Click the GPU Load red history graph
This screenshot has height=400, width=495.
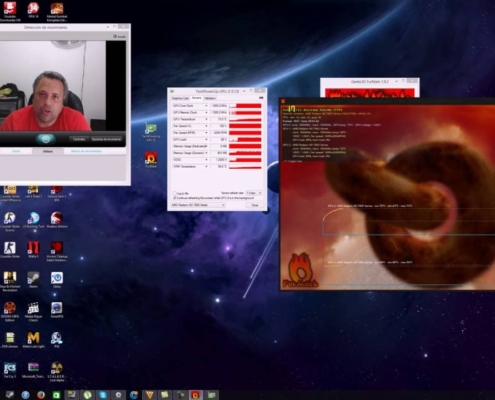pos(245,139)
